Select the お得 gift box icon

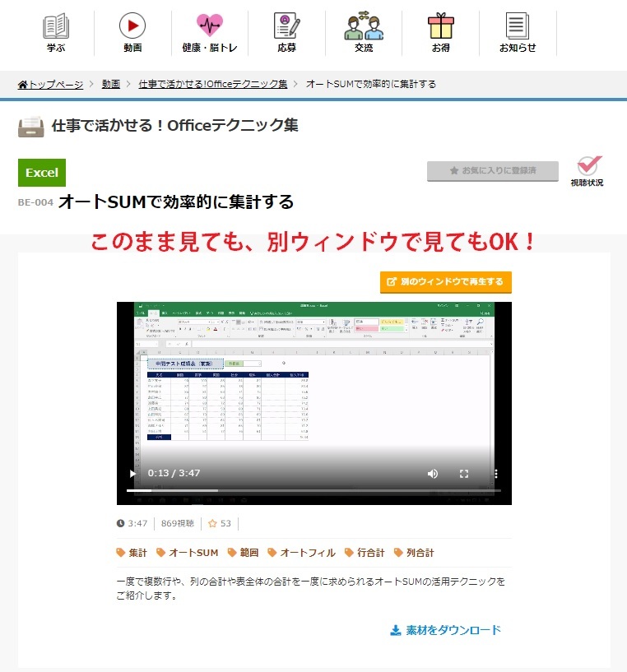441,26
